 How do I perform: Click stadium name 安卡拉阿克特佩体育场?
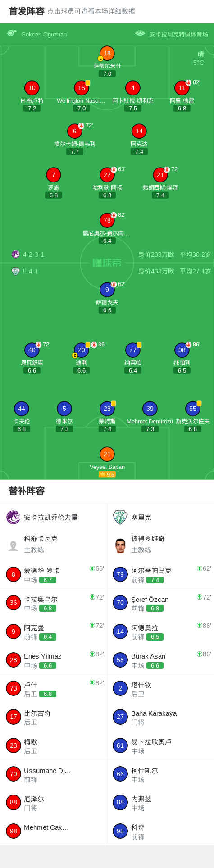179,34
